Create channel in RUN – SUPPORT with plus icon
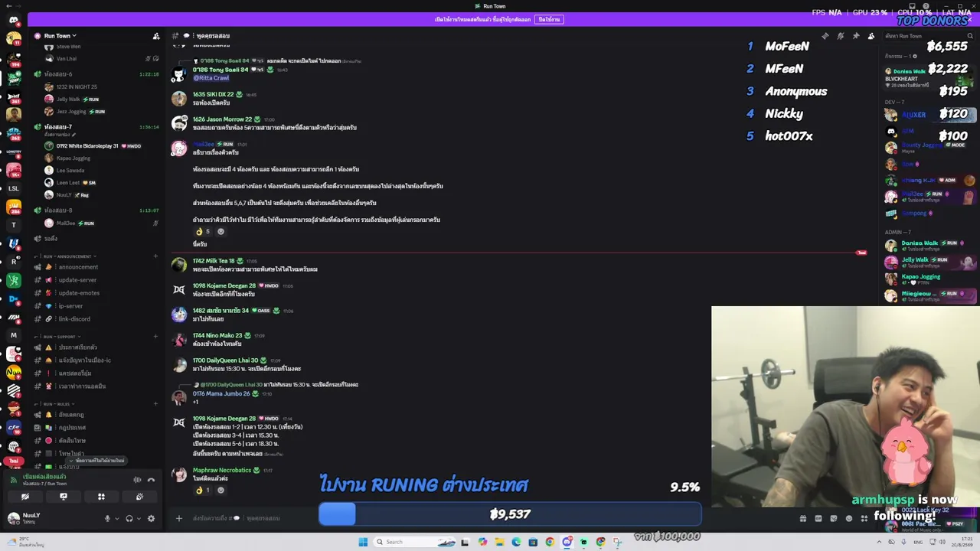This screenshot has height=551, width=980. coord(155,337)
